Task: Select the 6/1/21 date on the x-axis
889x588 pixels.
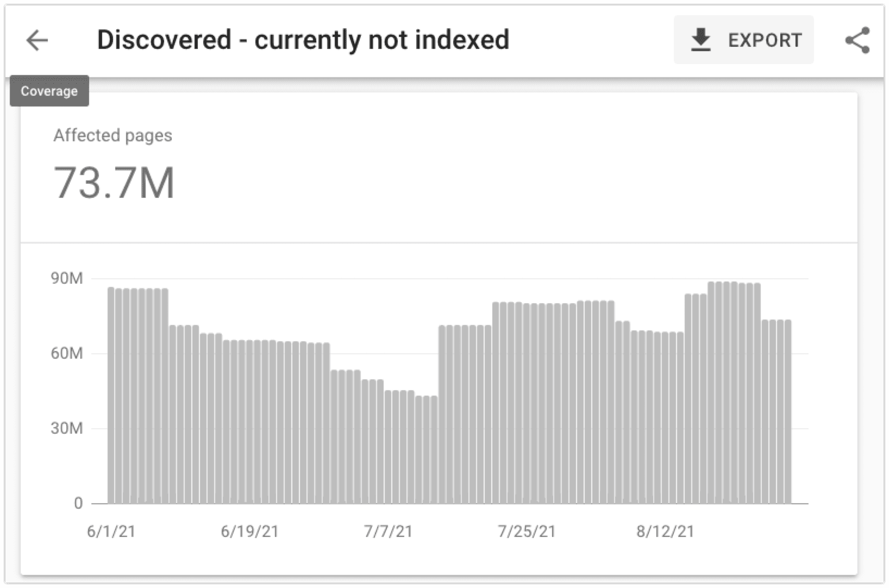Action: pos(111,531)
